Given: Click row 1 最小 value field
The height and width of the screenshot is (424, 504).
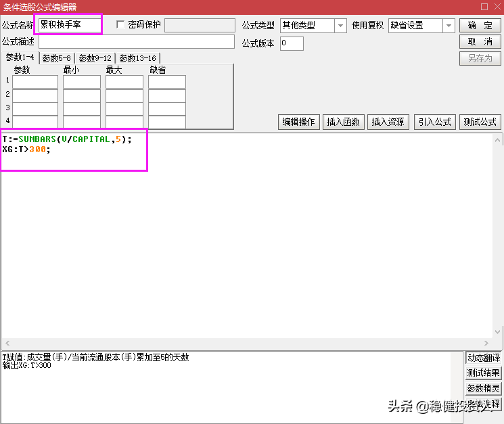Looking at the screenshot, I should [x=82, y=82].
